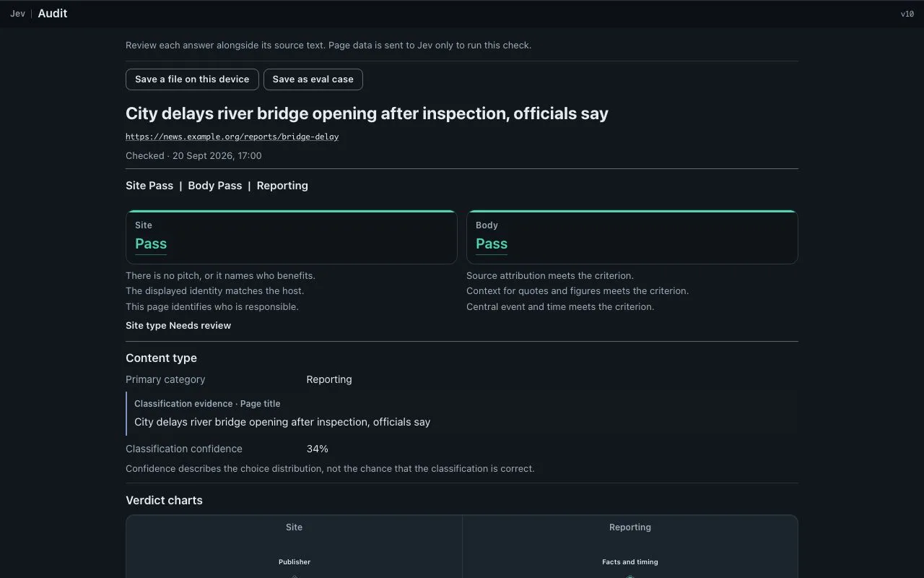This screenshot has width=924, height=578.
Task: Click the 'Reporting' primary category value
Action: pos(329,380)
